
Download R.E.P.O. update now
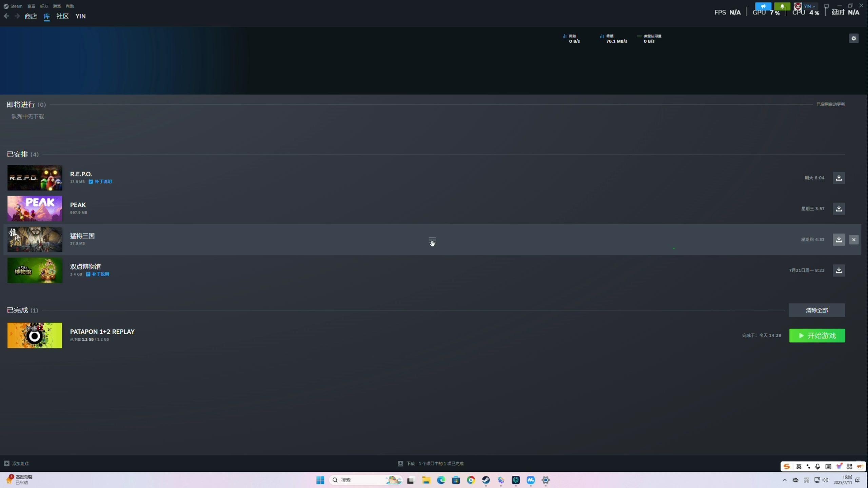click(839, 178)
